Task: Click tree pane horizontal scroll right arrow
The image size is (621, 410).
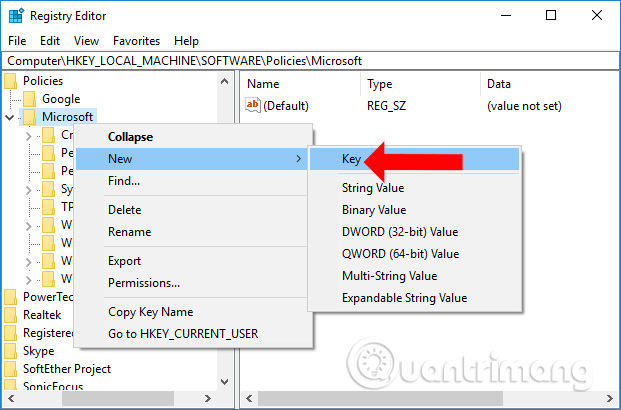Action: pyautogui.click(x=208, y=399)
